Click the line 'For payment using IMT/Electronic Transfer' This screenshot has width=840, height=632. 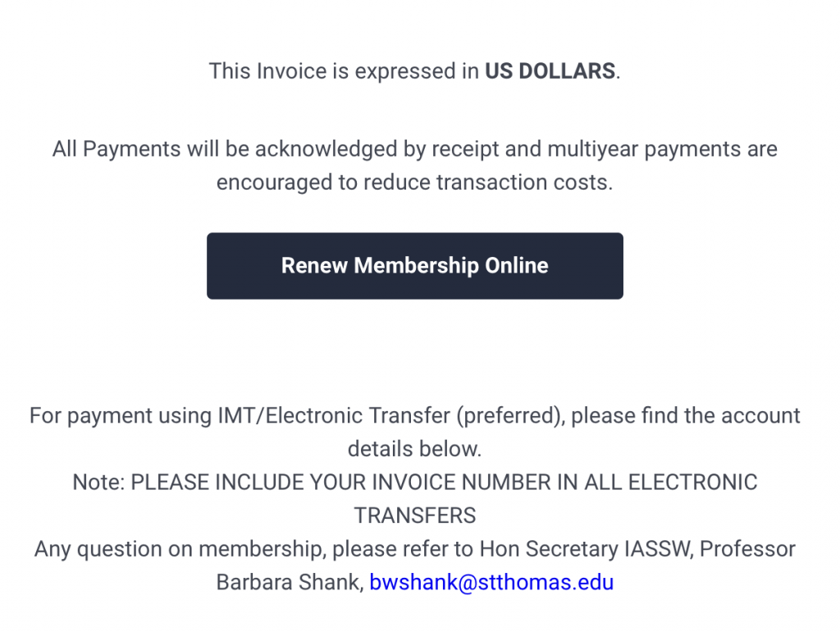tap(414, 416)
